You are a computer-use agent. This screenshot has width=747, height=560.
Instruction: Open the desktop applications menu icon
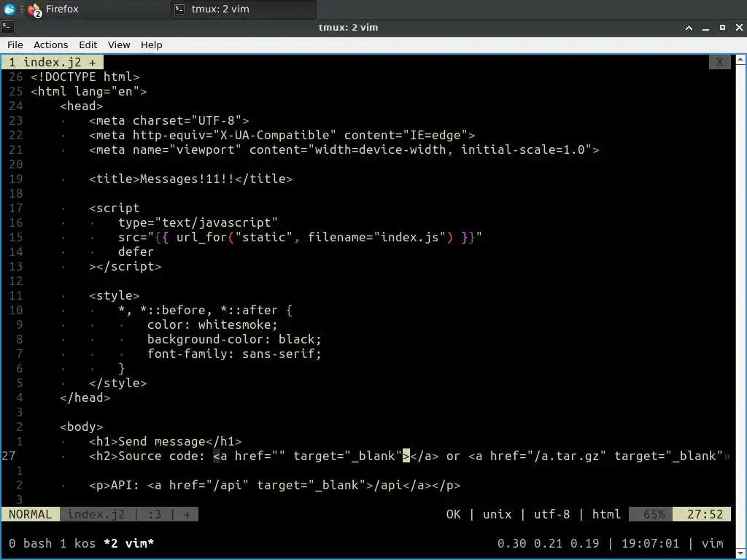click(9, 9)
